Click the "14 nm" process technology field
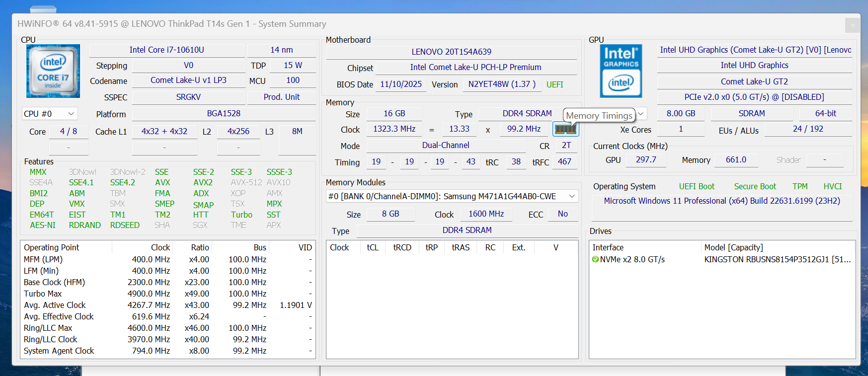 pos(282,50)
